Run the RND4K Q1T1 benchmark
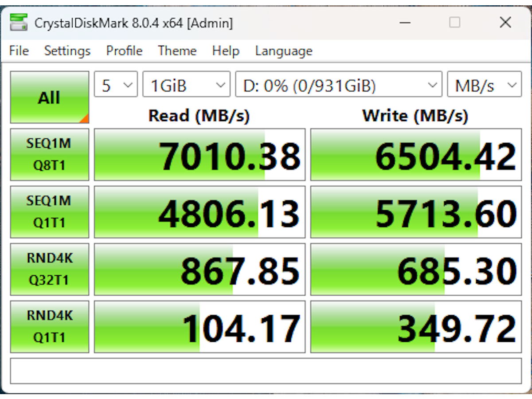Viewport: 532px width, 399px height. point(49,326)
